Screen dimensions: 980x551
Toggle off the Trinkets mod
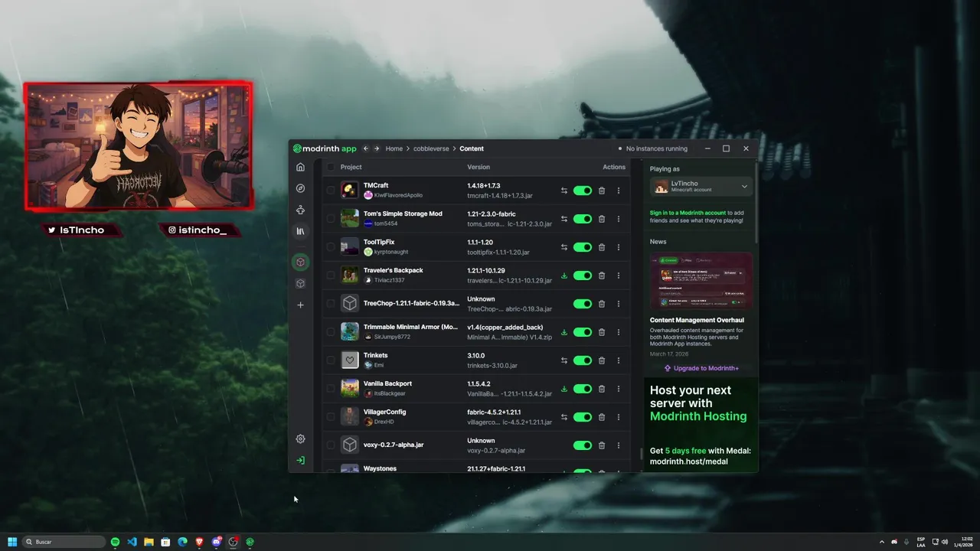coord(583,360)
